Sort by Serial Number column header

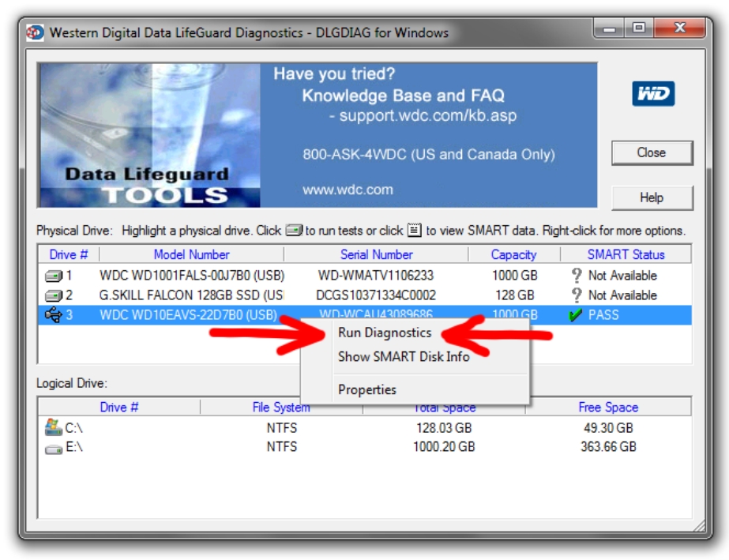376,254
